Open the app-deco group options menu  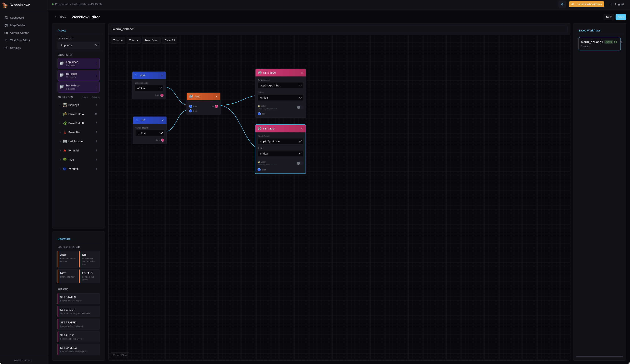coord(96,64)
